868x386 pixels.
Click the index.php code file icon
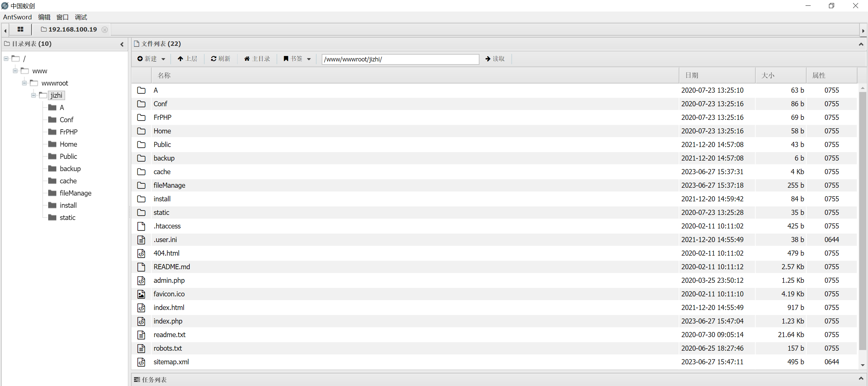(x=141, y=321)
